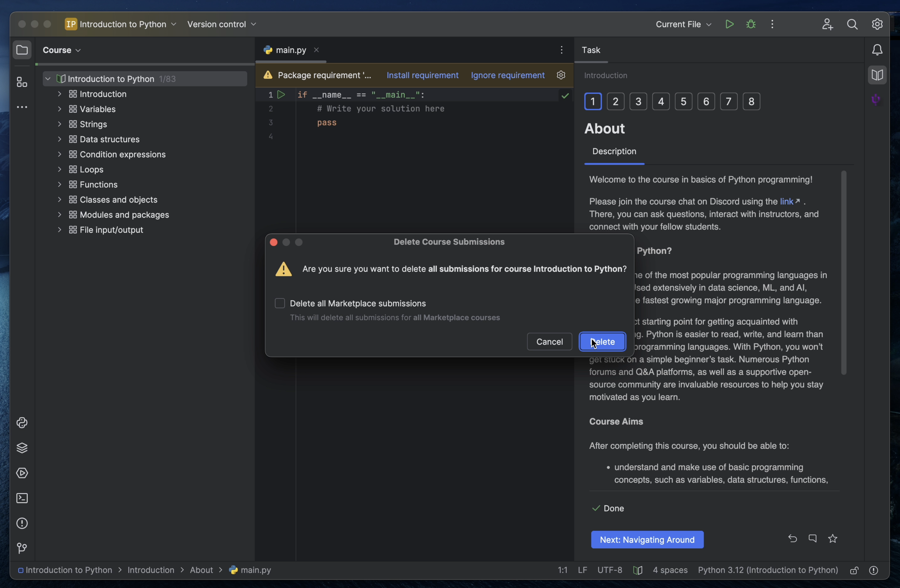Open notifications bell
Image resolution: width=900 pixels, height=588 pixels.
click(877, 49)
